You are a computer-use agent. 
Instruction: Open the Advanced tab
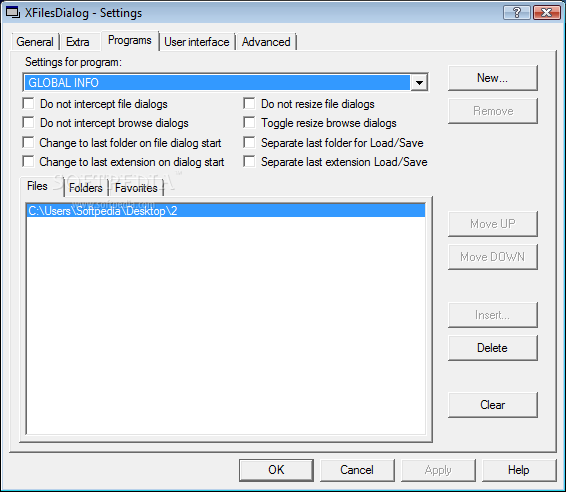[266, 42]
